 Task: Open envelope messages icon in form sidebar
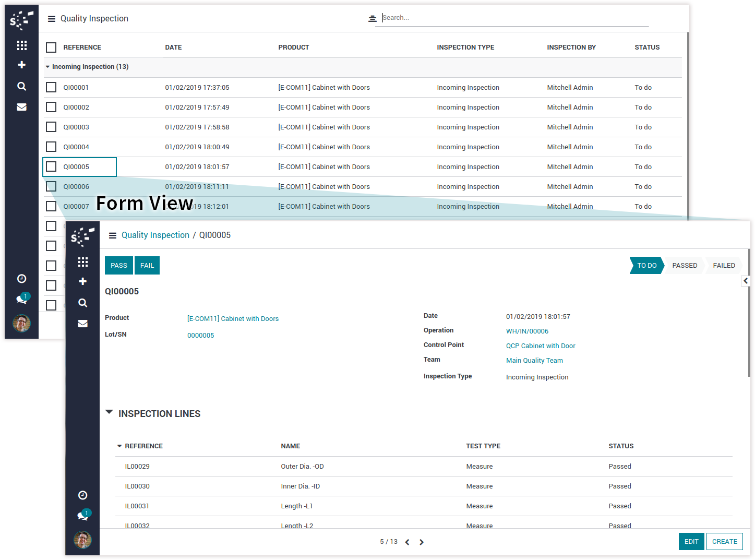click(x=82, y=324)
